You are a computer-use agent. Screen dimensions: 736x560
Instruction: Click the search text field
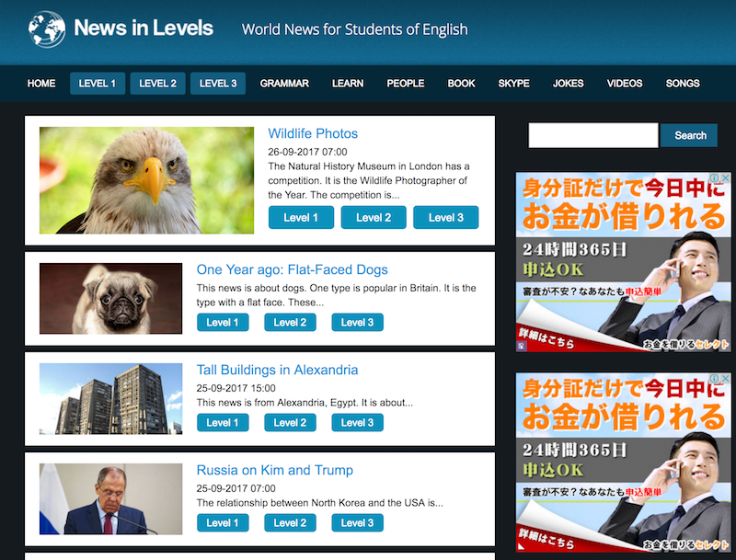tap(593, 135)
